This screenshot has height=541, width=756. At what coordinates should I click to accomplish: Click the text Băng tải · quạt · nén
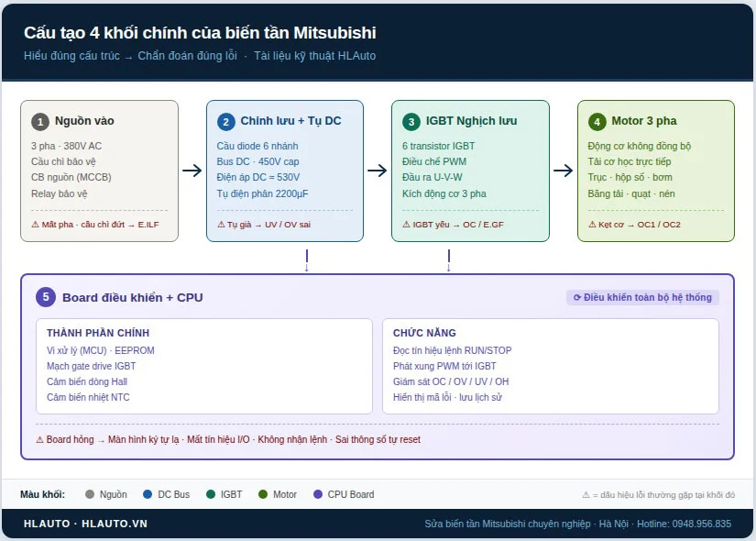[631, 193]
